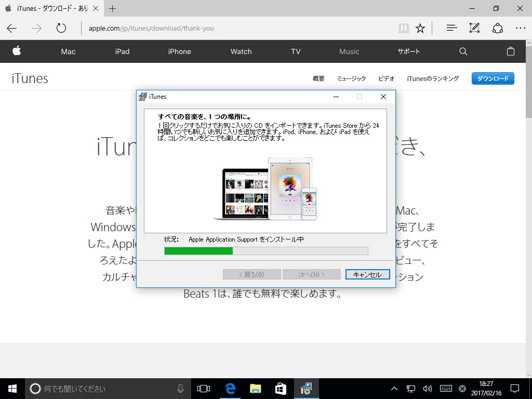Cancel the iTunes install with キャンセル
Viewport: 532px width, 399px height.
367,275
